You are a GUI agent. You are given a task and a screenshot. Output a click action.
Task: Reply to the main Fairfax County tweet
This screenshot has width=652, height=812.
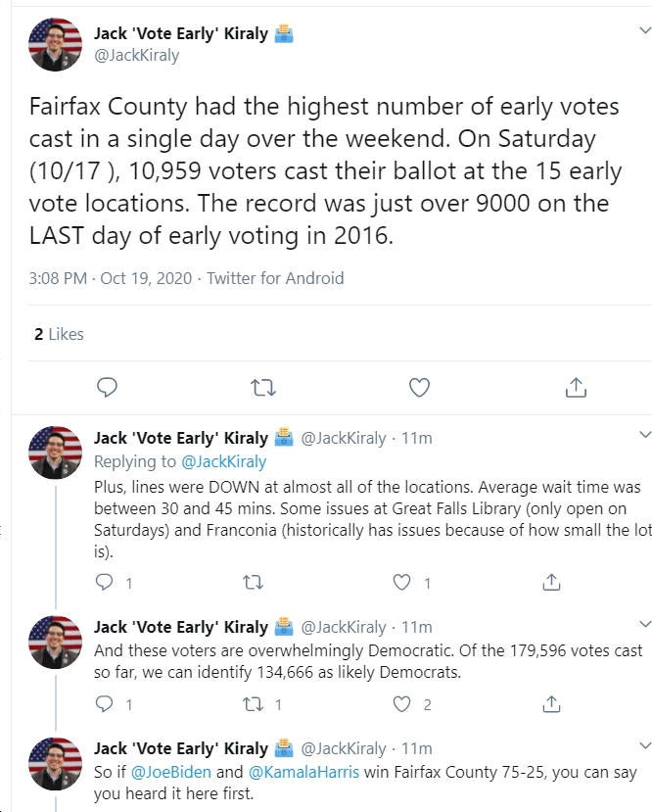pos(107,387)
